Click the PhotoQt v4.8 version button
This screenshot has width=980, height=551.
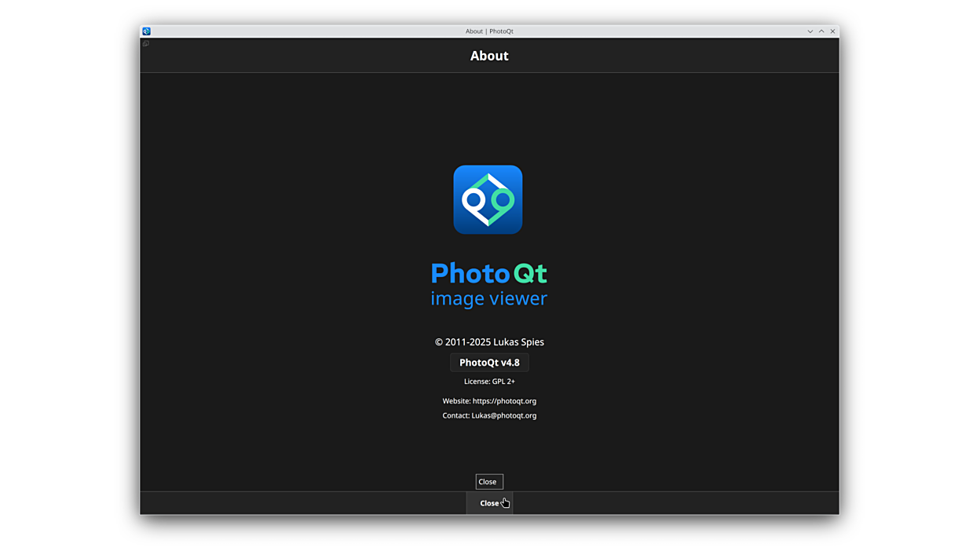[489, 363]
